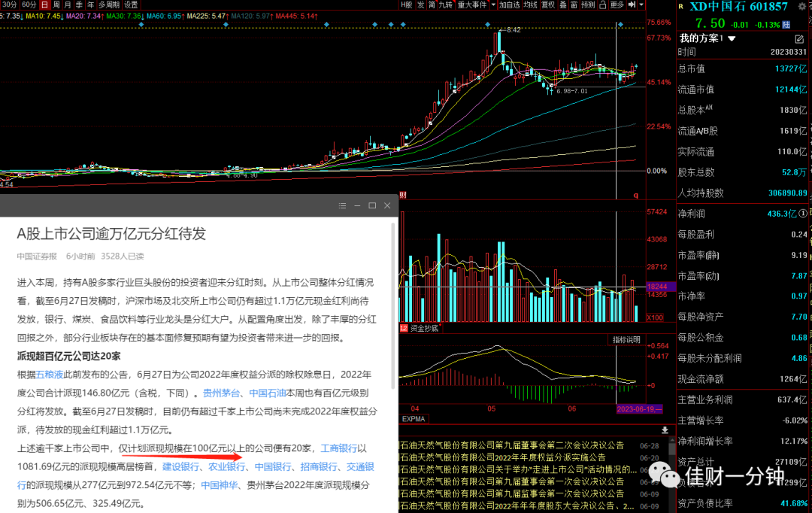Open 2022年年度股东大会决议公告
The width and height of the screenshot is (812, 513).
tap(517, 505)
